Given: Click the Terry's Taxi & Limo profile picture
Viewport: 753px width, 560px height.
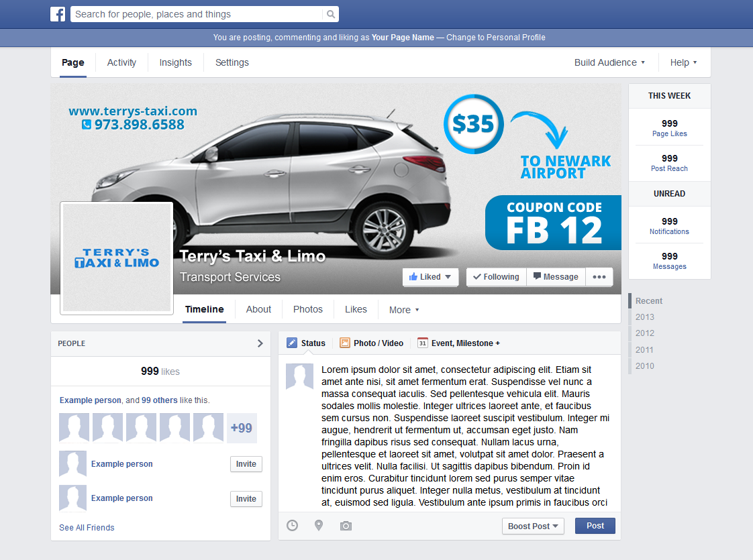Looking at the screenshot, I should pyautogui.click(x=117, y=258).
